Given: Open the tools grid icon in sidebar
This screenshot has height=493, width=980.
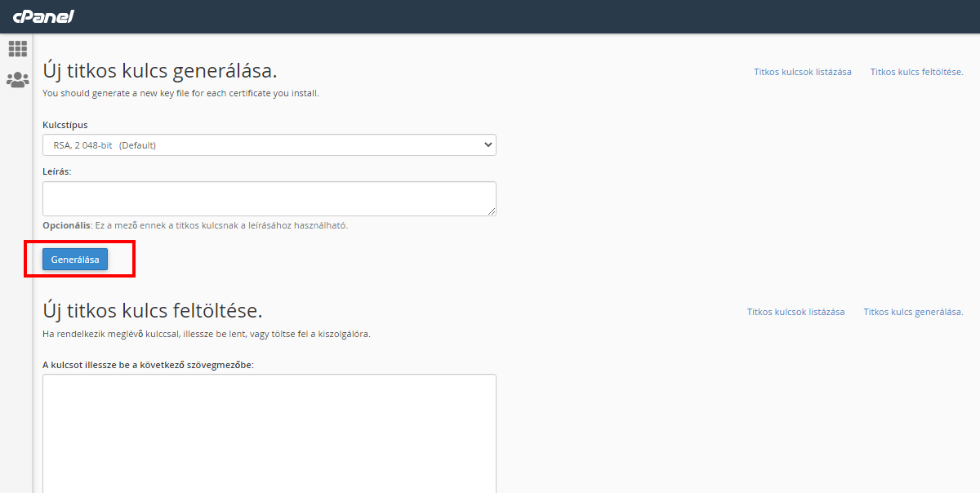Looking at the screenshot, I should click(18, 49).
